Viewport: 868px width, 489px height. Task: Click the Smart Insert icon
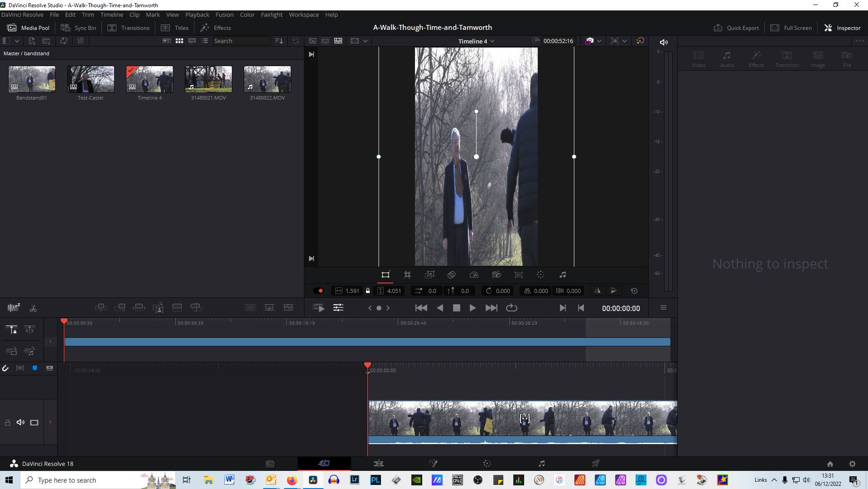pyautogui.click(x=101, y=307)
